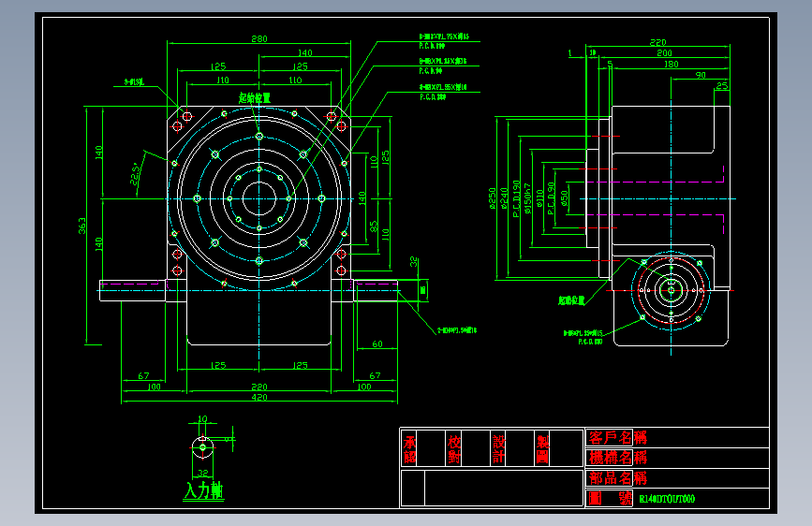Click the drawing number R140DTOUT000

tap(667, 499)
